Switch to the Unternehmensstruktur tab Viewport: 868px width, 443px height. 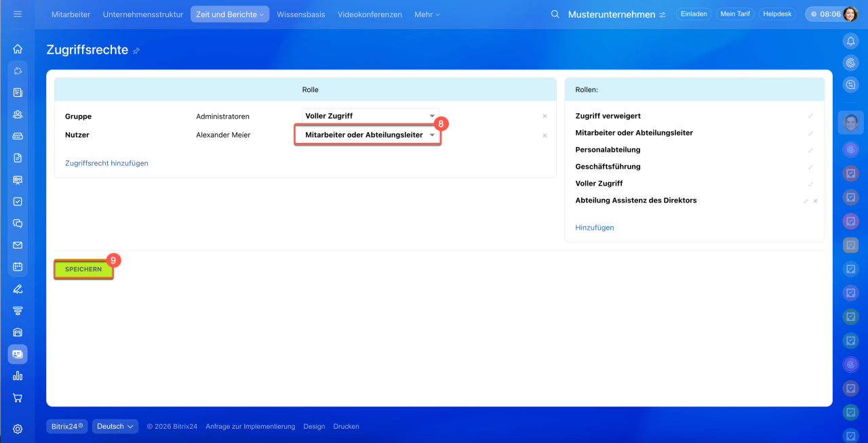(x=142, y=14)
